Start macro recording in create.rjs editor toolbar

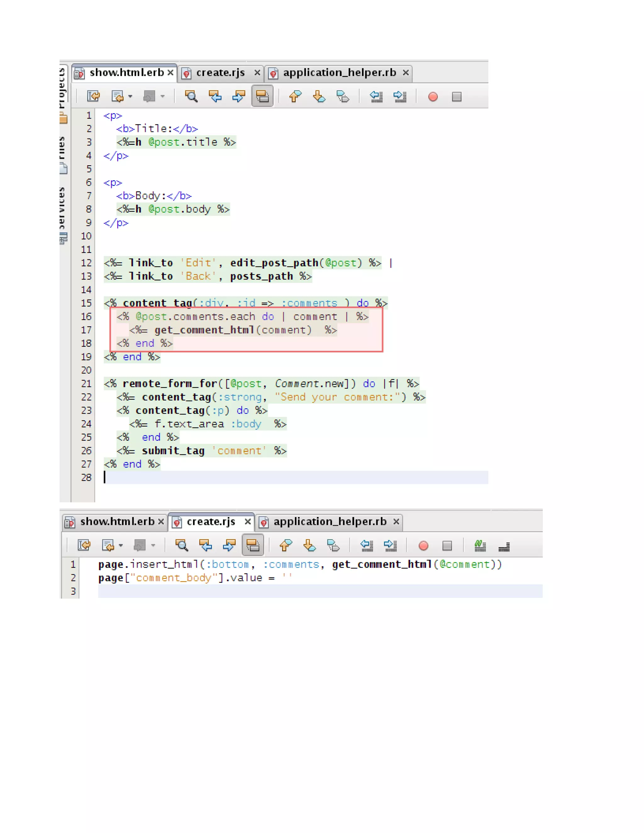424,546
